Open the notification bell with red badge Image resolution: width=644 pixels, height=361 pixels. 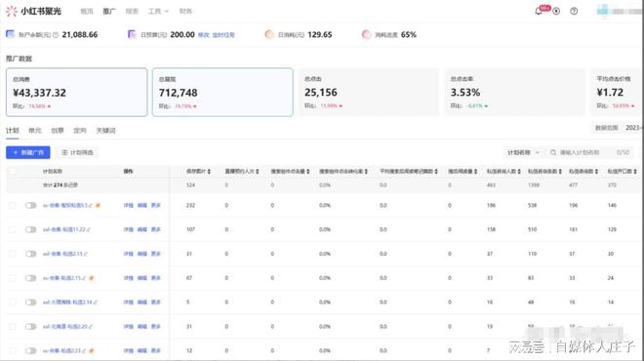[x=539, y=11]
